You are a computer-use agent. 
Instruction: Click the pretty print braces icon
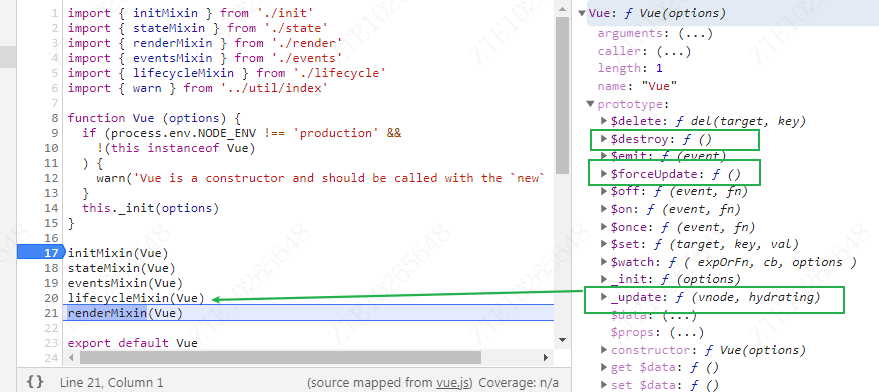coord(35,382)
